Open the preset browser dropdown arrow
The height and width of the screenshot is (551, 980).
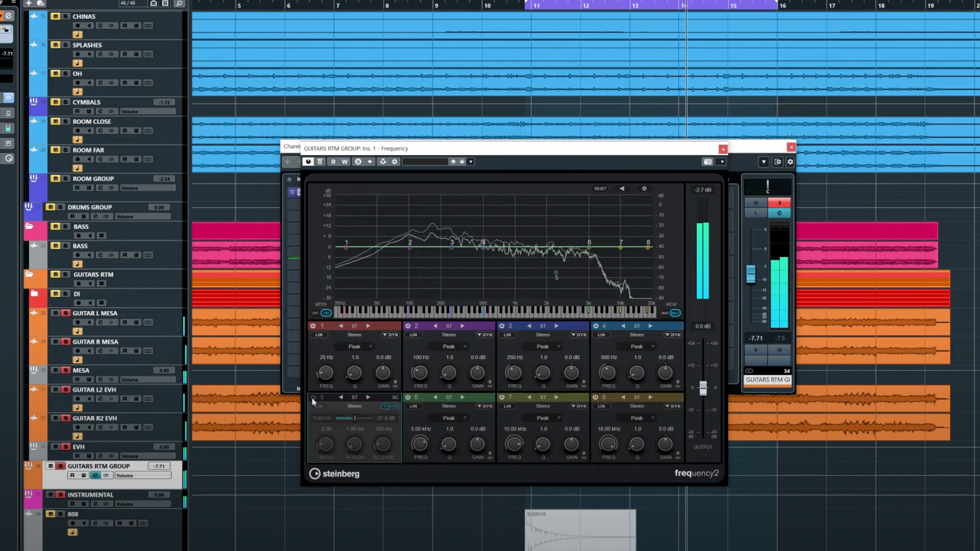[470, 162]
